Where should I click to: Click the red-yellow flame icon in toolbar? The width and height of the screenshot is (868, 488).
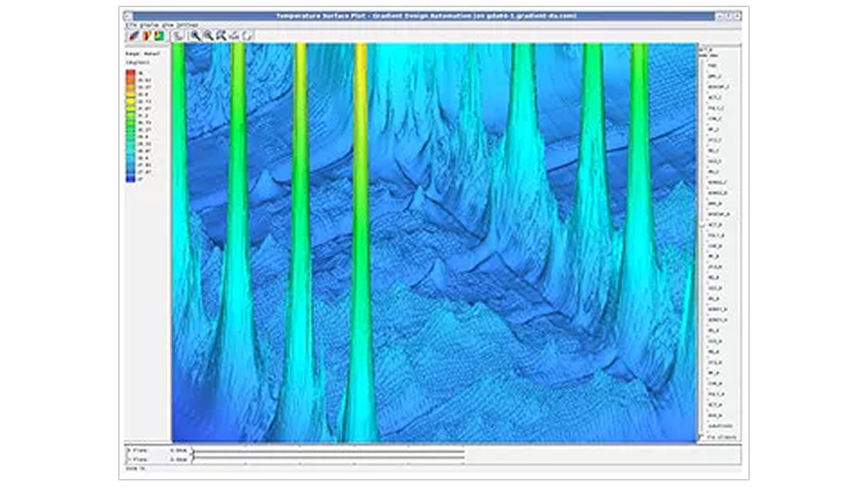146,36
